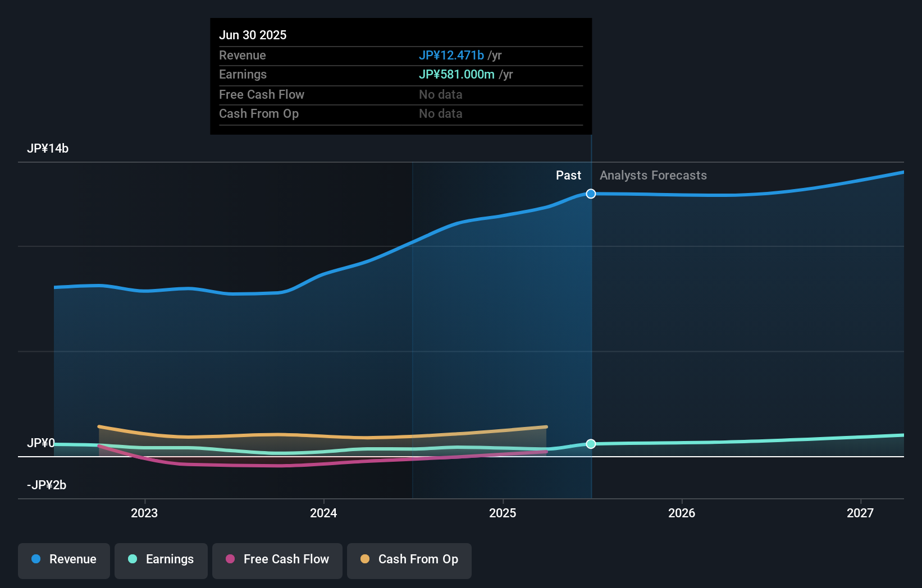The image size is (922, 588).
Task: Click the Analysts Forecasts label
Action: [x=653, y=175]
